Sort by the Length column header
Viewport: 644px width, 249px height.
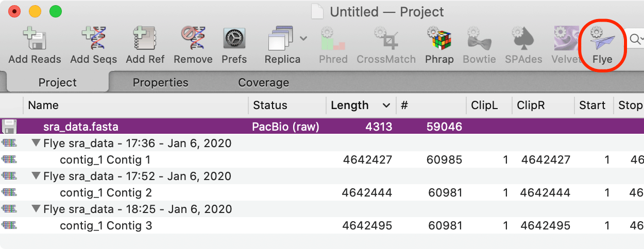(361, 105)
